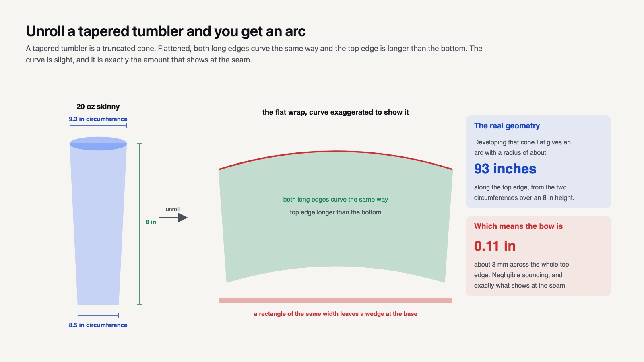Click the 9.3 in circumference label
Image resolution: width=644 pixels, height=362 pixels.
click(98, 119)
